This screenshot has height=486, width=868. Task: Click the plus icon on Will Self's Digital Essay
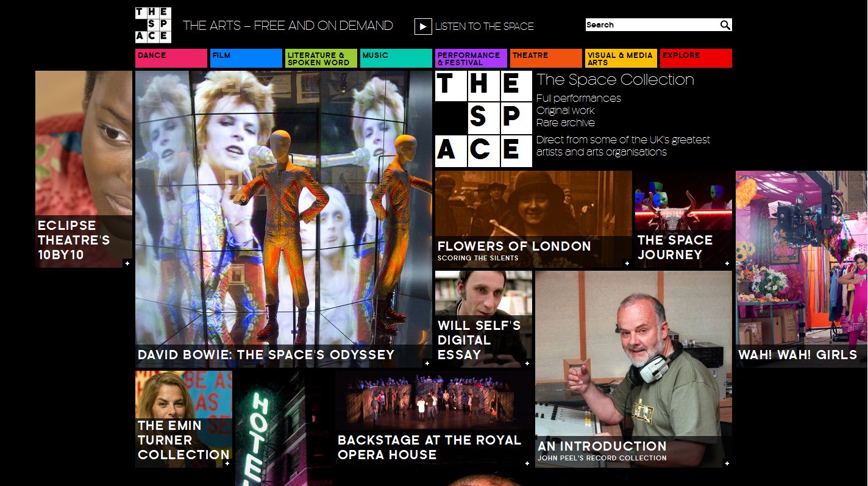(x=527, y=363)
